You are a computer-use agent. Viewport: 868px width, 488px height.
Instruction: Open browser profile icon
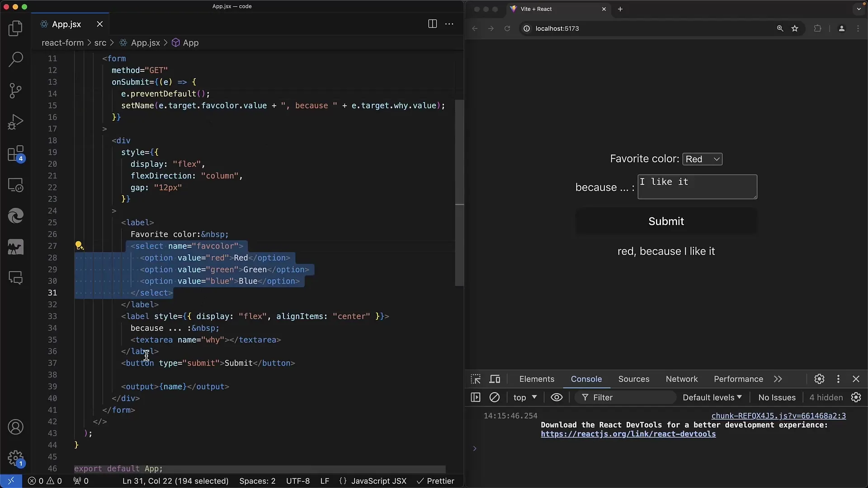click(841, 28)
